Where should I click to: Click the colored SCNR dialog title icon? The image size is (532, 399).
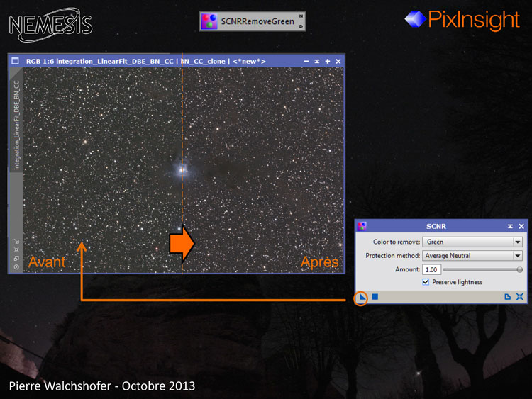[x=362, y=226]
